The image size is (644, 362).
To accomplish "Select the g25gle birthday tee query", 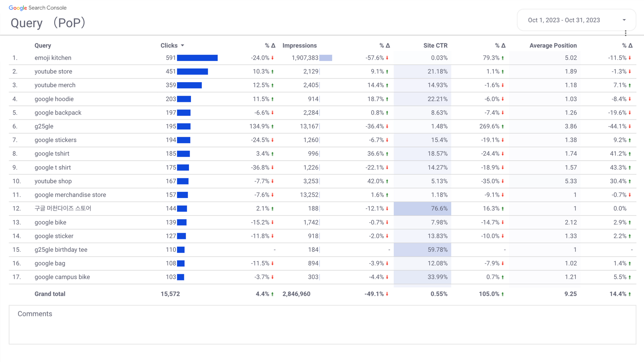I will pos(61,250).
